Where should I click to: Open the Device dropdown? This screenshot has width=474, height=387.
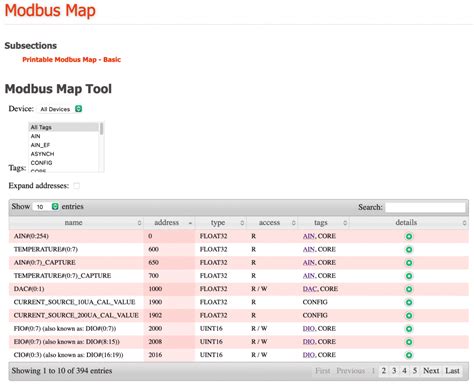click(60, 109)
